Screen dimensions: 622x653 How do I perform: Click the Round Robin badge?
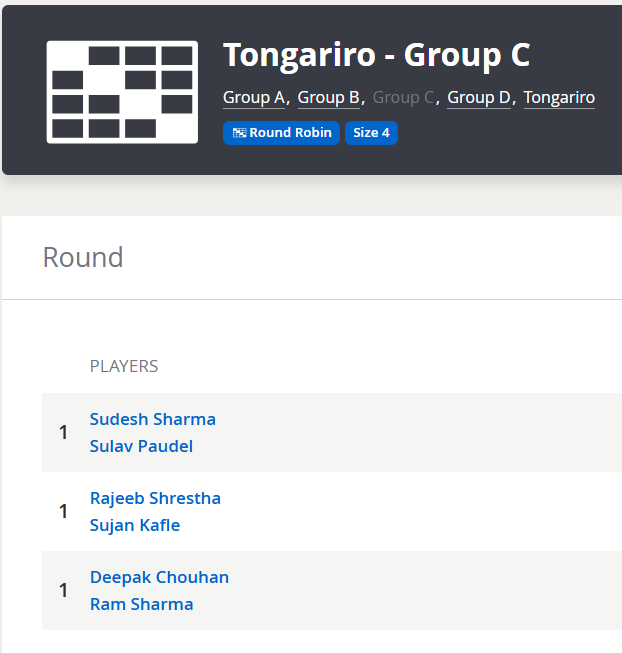point(281,133)
